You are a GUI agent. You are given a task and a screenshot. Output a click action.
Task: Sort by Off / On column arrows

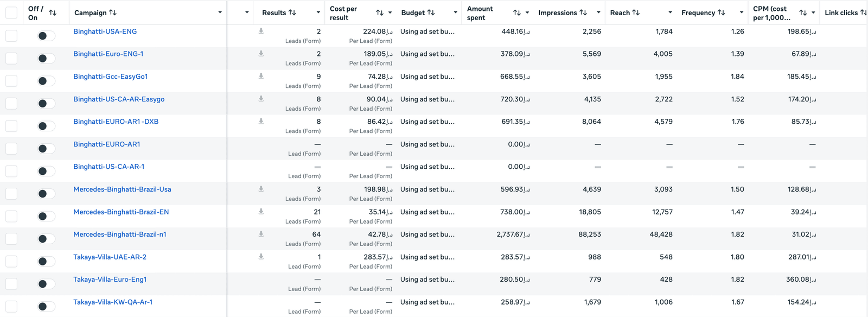53,12
